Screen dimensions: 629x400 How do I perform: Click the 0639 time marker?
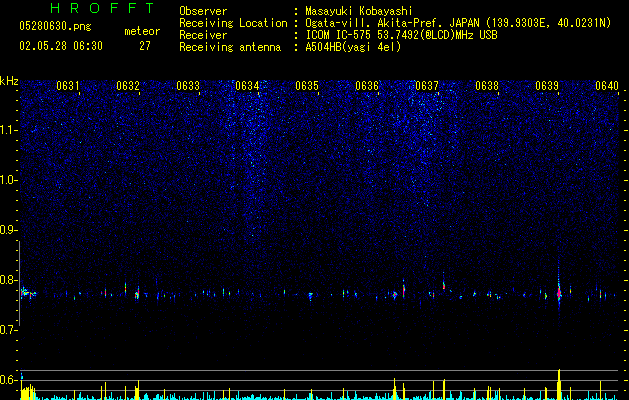pyautogui.click(x=547, y=86)
